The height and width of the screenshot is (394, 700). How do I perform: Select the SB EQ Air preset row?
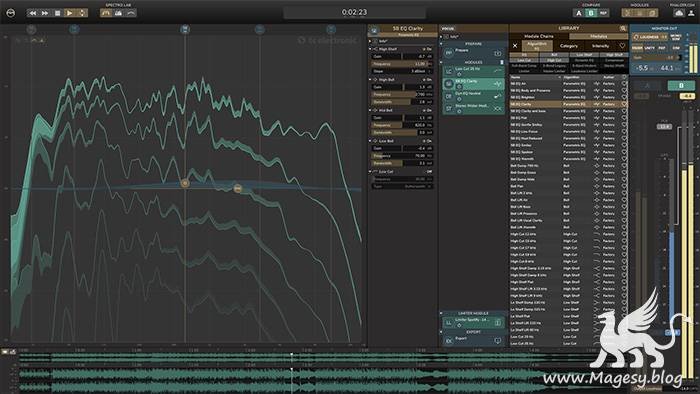coord(569,83)
